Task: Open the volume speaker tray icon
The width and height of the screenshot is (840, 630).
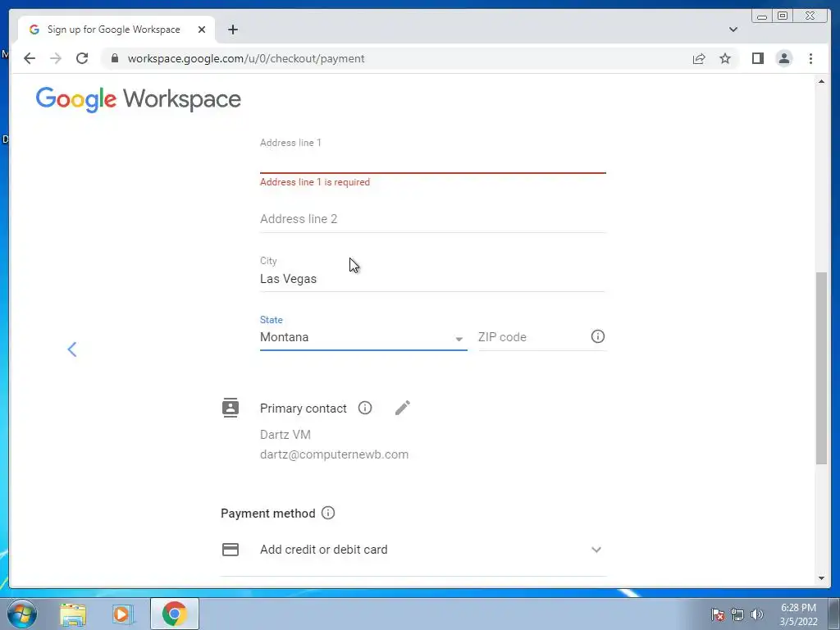Action: coord(757,614)
